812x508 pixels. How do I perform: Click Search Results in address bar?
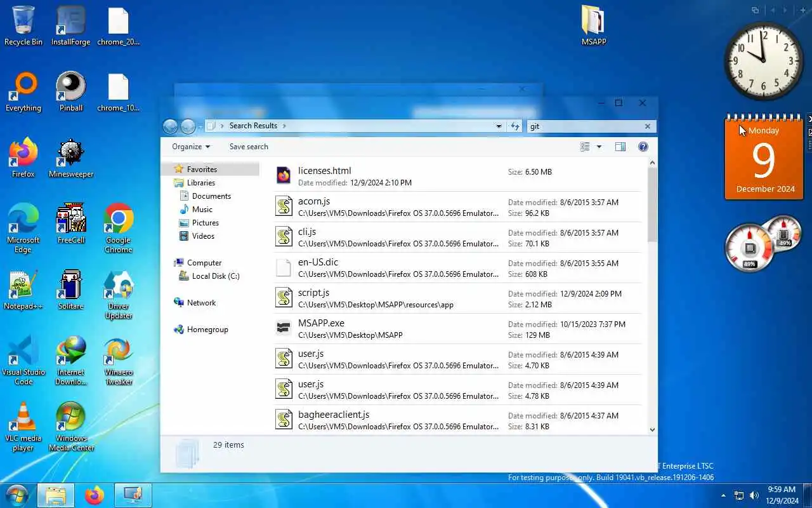253,126
